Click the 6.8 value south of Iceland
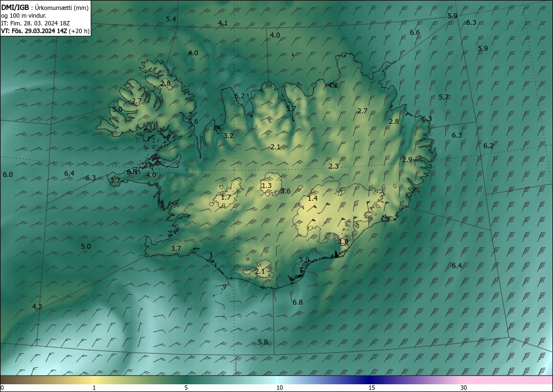This screenshot has height=392, width=553. click(x=298, y=302)
